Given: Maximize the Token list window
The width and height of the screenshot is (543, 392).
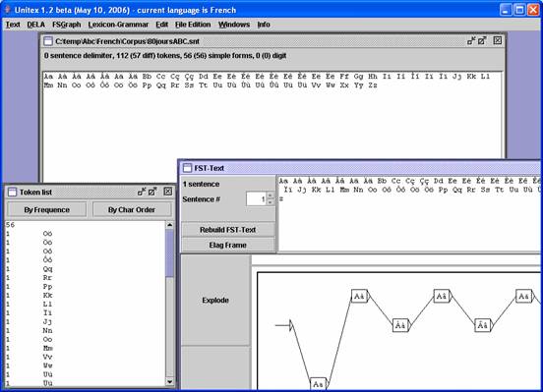Looking at the screenshot, I should pyautogui.click(x=152, y=192).
